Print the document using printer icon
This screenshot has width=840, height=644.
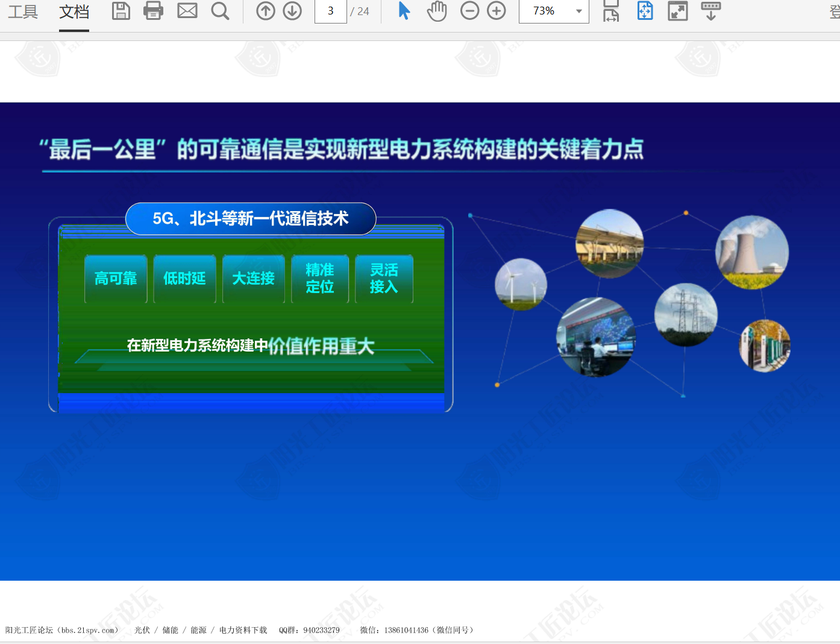(154, 11)
